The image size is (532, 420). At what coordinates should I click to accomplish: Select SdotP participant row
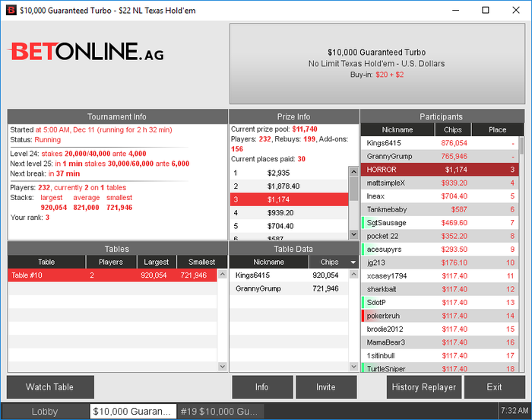coord(440,302)
